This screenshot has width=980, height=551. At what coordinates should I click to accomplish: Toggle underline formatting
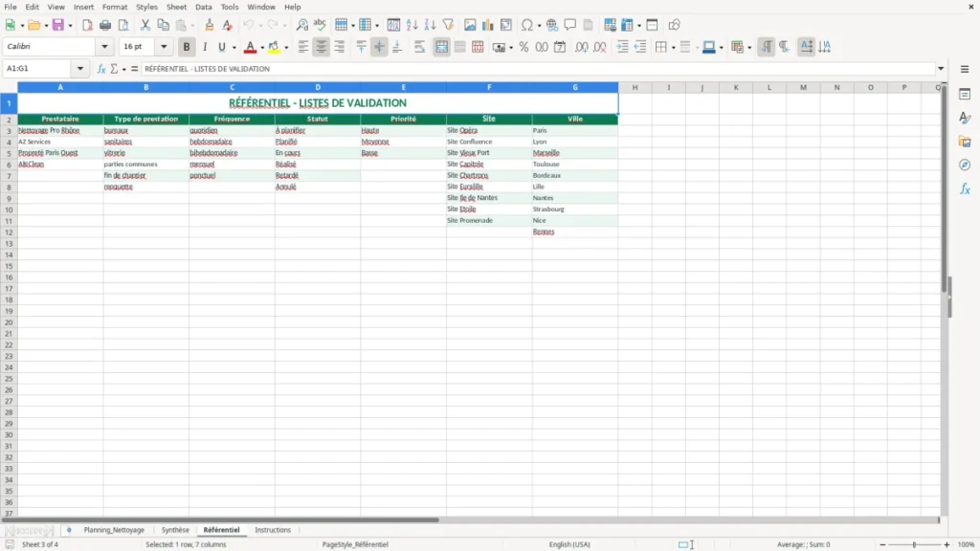(222, 47)
